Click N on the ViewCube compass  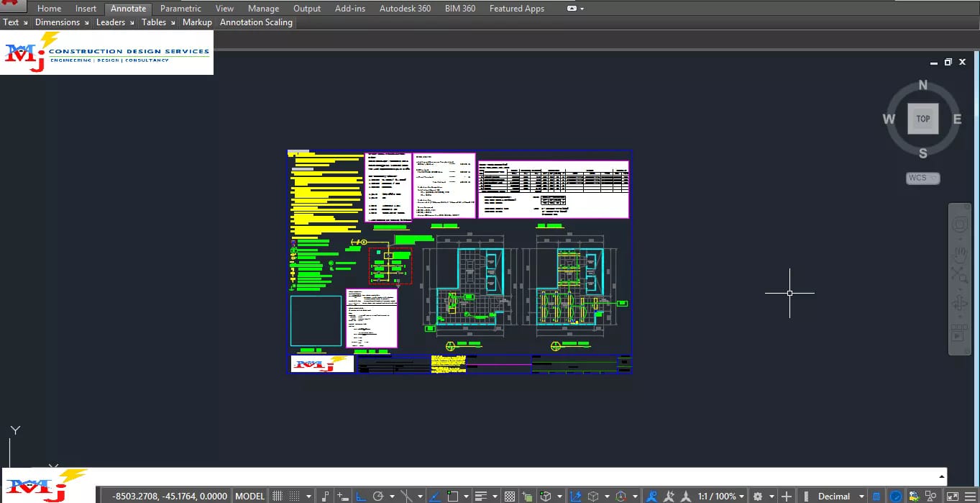point(923,85)
